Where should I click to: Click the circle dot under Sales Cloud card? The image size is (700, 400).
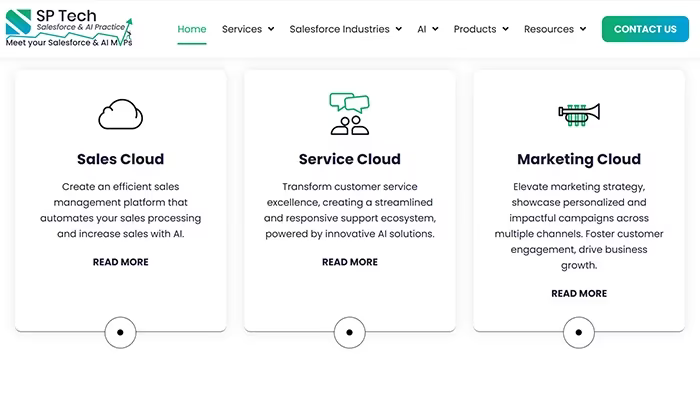tap(120, 333)
